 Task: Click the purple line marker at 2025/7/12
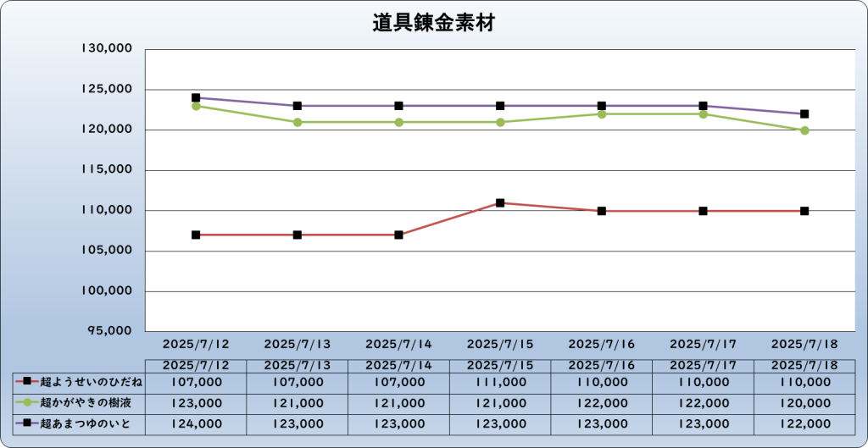click(196, 97)
